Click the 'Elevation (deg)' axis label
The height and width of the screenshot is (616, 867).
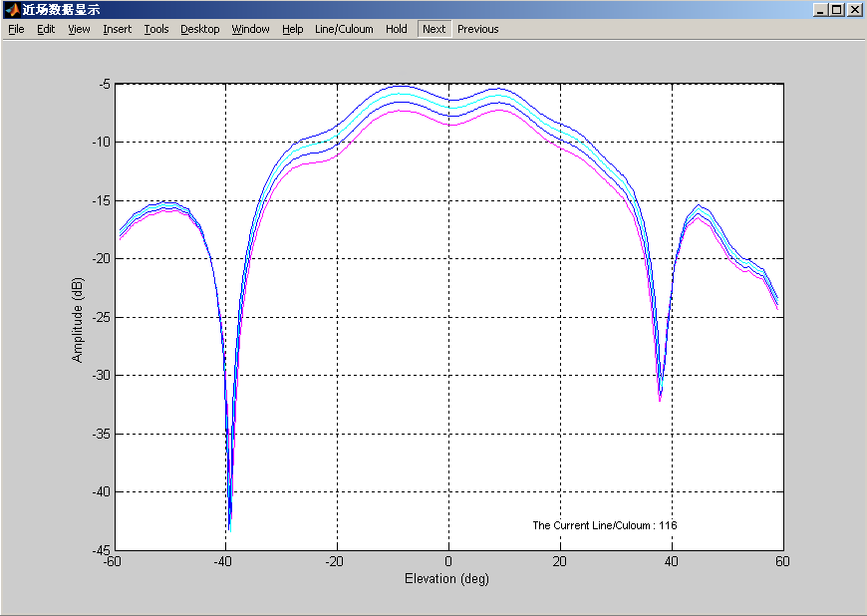[x=446, y=578]
